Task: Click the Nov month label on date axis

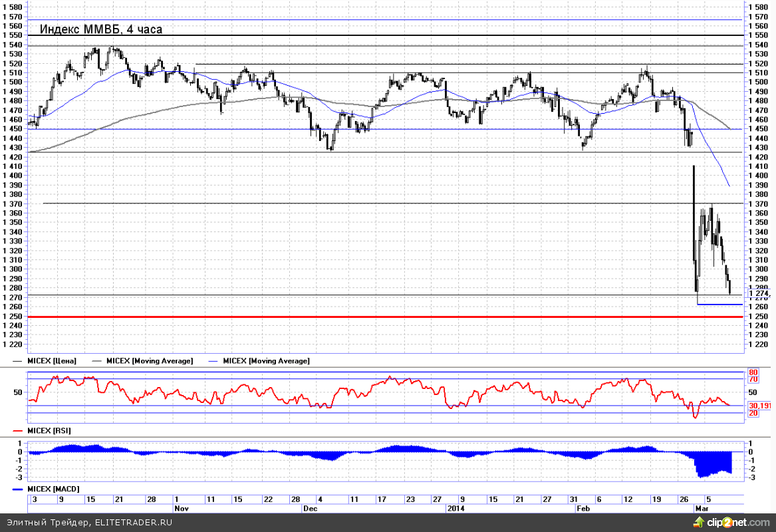Action: coord(180,507)
